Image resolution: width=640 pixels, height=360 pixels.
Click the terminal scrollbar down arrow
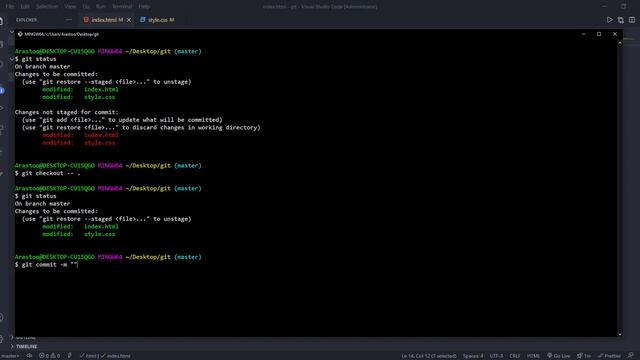(620, 334)
